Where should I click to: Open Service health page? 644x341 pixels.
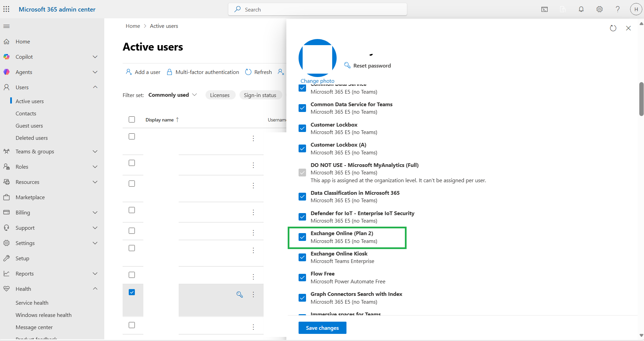point(32,303)
